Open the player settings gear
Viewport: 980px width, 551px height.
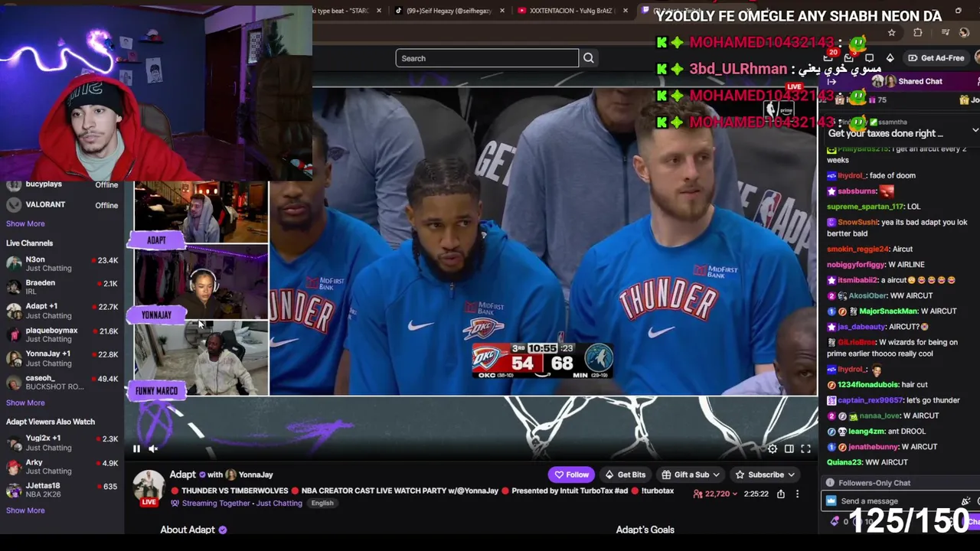pos(773,449)
